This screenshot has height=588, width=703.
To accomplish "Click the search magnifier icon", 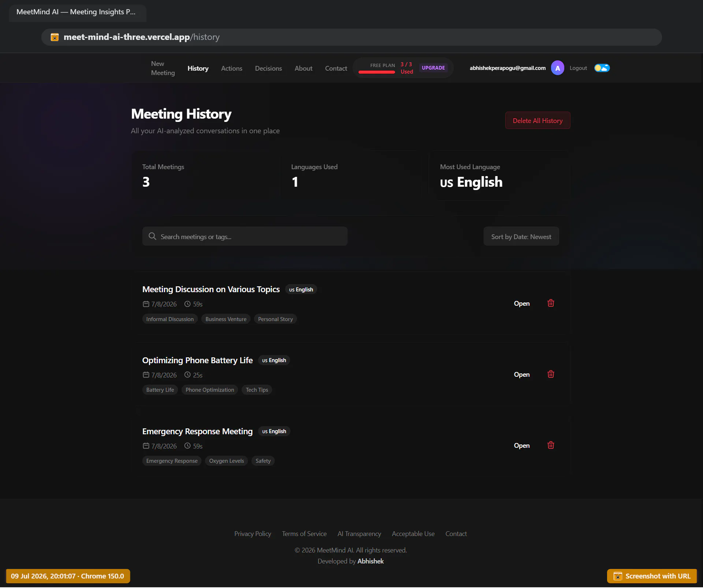I will [152, 237].
